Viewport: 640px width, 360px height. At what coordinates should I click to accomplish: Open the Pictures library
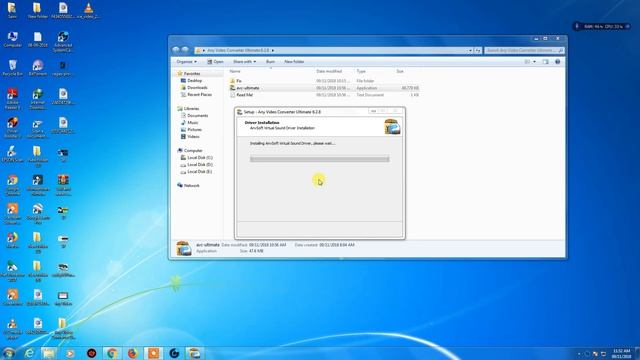194,129
